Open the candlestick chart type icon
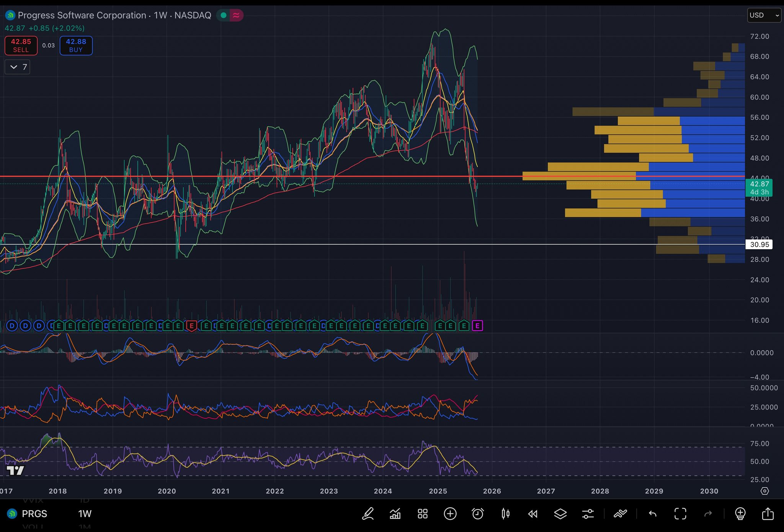 tap(505, 514)
